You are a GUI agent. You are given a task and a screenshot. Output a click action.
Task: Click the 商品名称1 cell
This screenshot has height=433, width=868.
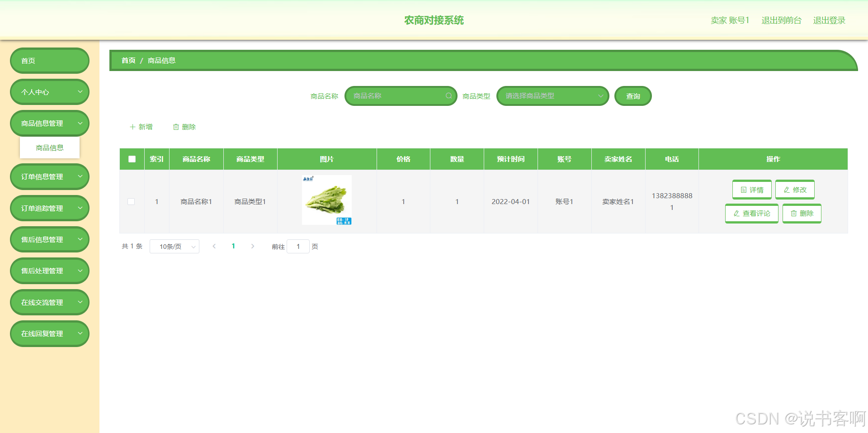(x=196, y=202)
